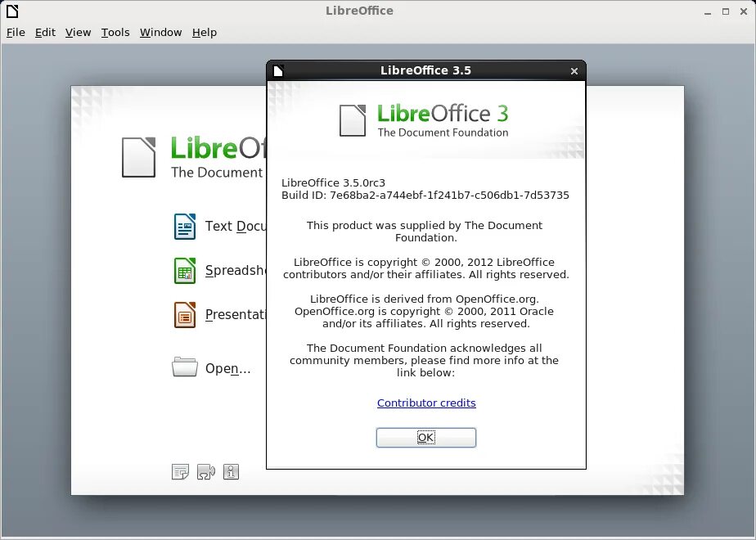Click the OK button in About dialog

coord(426,437)
